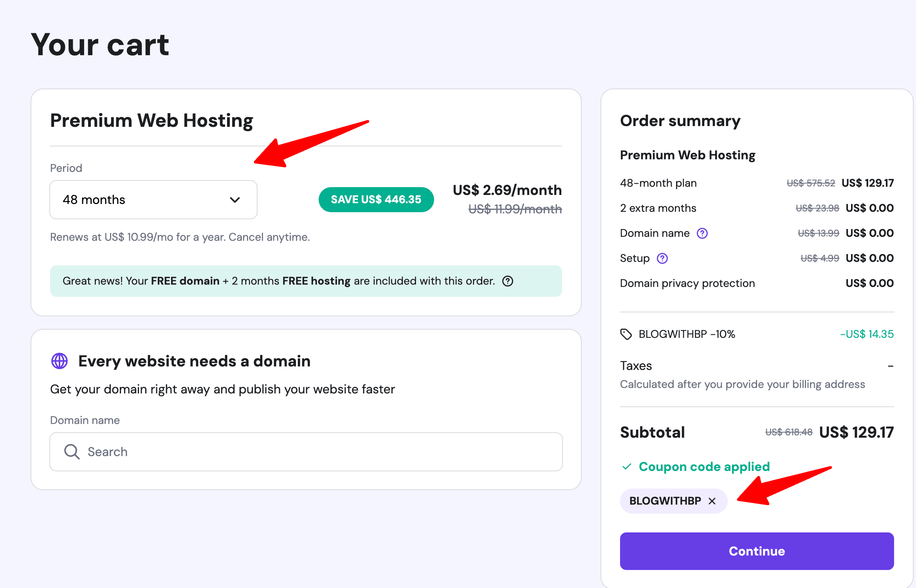
Task: Click the coupon tag icon beside BLOGWITHBP -10%
Action: (626, 334)
